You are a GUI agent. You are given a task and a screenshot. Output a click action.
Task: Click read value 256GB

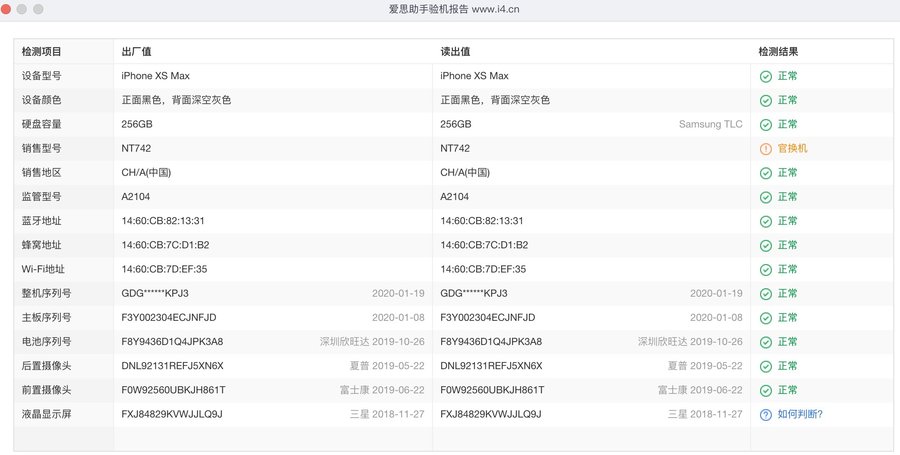tap(456, 124)
